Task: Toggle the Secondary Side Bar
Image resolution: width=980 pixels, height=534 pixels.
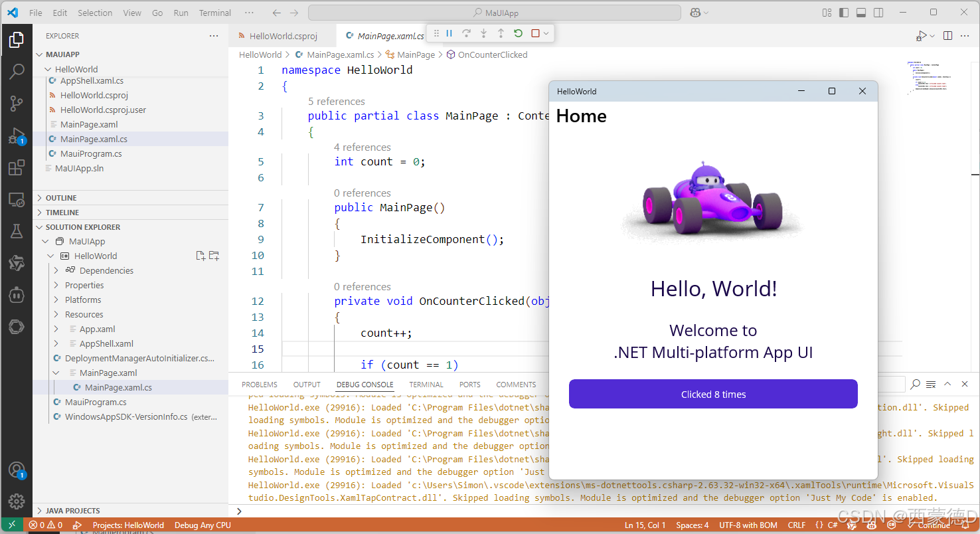Action: pyautogui.click(x=878, y=13)
